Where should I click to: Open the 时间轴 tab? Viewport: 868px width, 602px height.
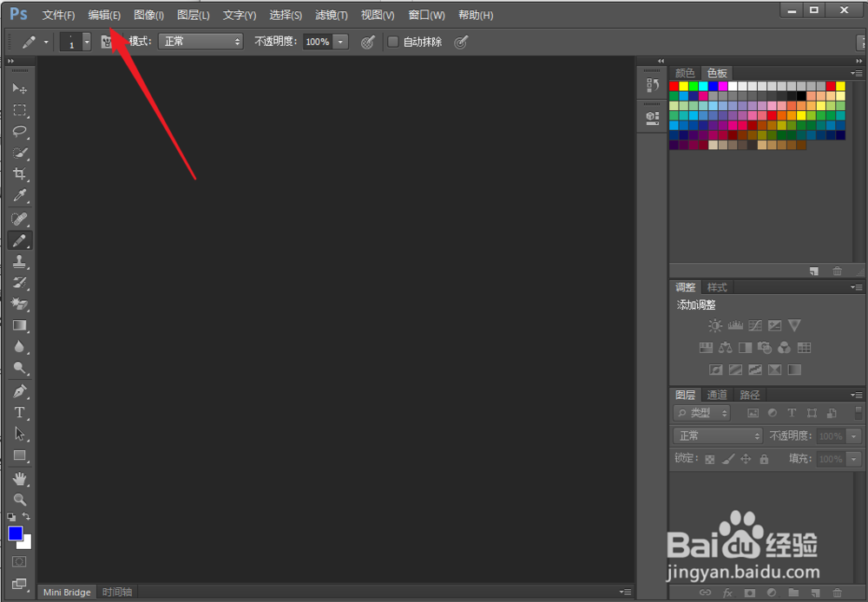(117, 592)
